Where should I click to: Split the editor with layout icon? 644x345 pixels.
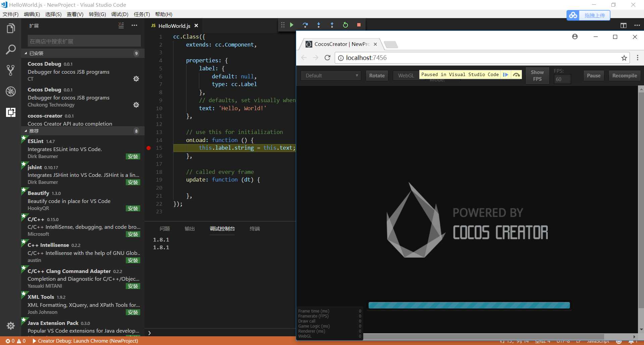pos(624,25)
